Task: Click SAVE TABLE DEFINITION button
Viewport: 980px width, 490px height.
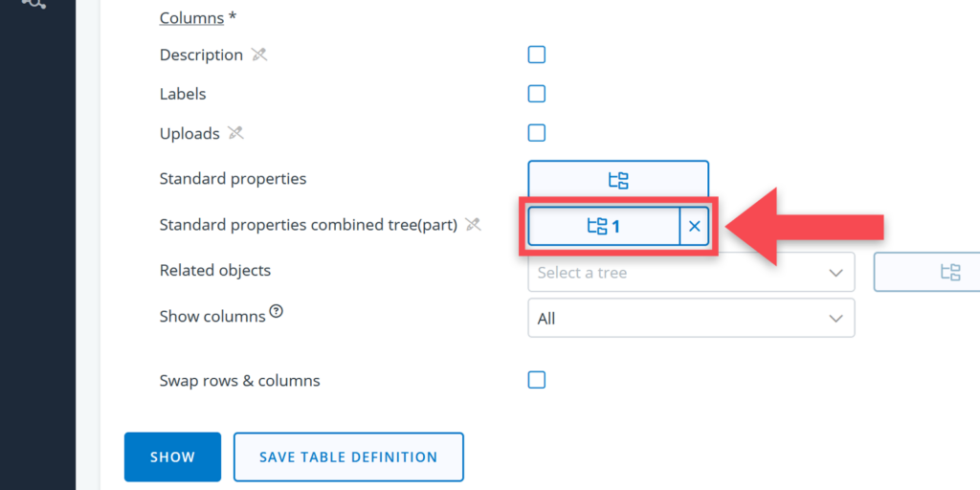Action: click(348, 457)
